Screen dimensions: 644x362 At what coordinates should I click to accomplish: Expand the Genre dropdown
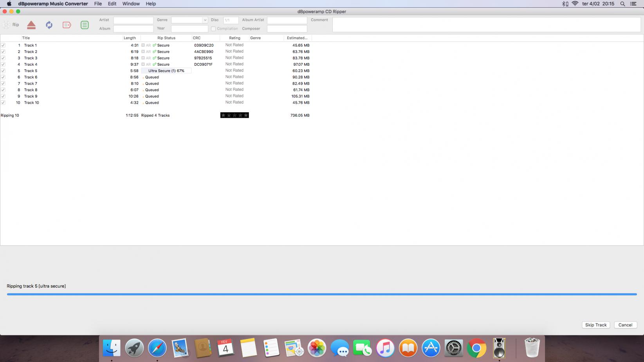click(x=205, y=20)
